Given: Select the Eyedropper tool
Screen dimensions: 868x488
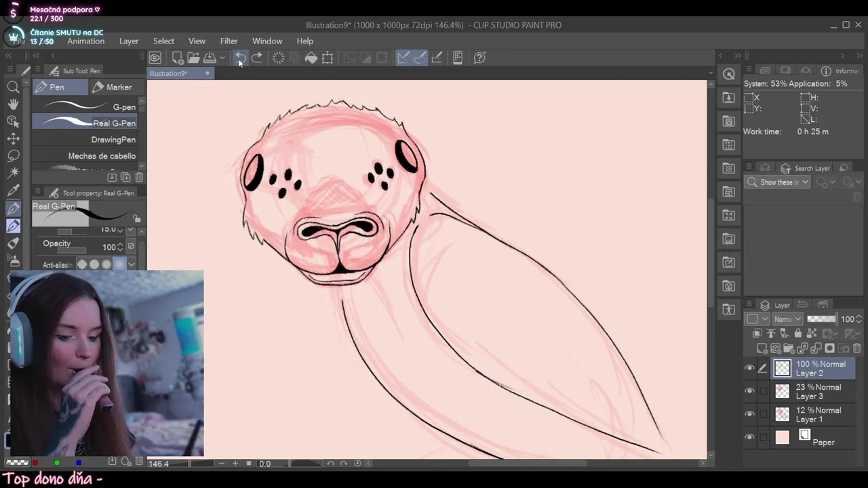Looking at the screenshot, I should 13,191.
